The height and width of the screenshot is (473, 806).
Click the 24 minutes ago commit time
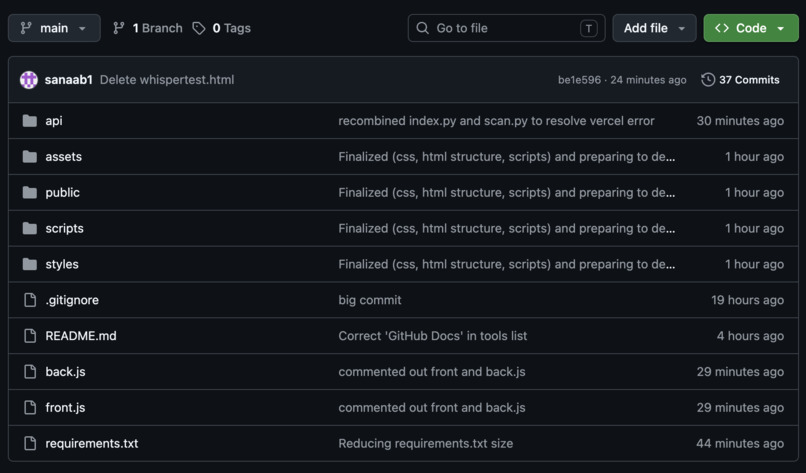point(648,80)
